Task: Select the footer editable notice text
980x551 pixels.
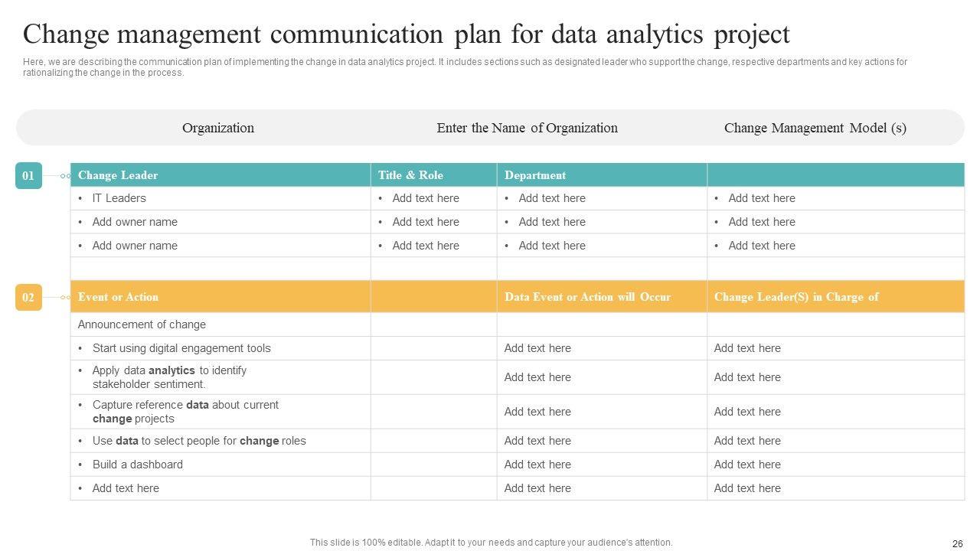Action: point(491,543)
